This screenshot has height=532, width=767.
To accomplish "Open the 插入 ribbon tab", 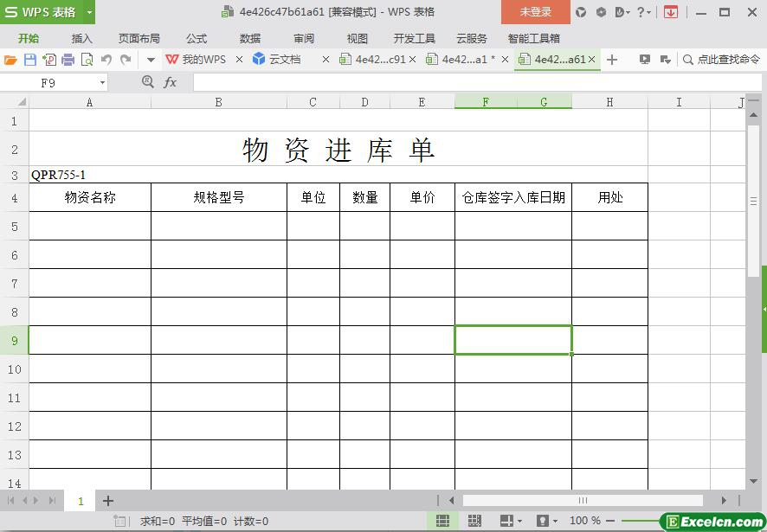I will [81, 38].
